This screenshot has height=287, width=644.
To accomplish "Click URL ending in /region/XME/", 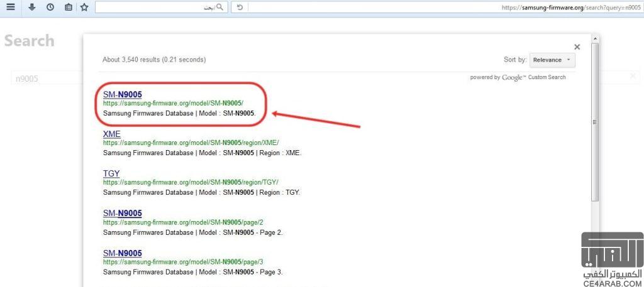I will coord(191,143).
